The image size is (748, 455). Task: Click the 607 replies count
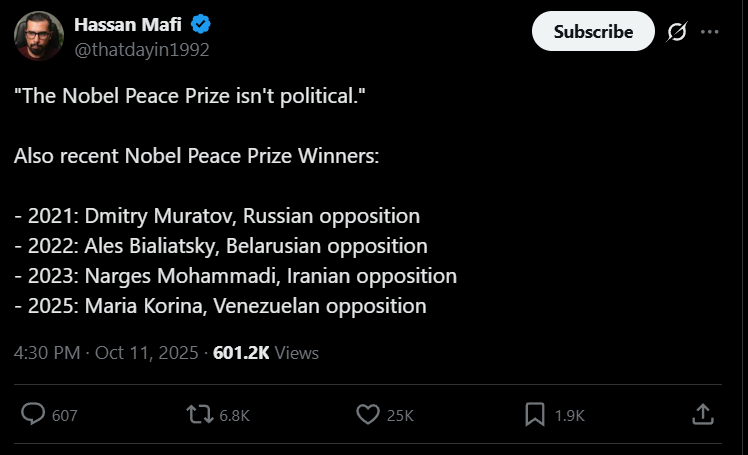[64, 415]
